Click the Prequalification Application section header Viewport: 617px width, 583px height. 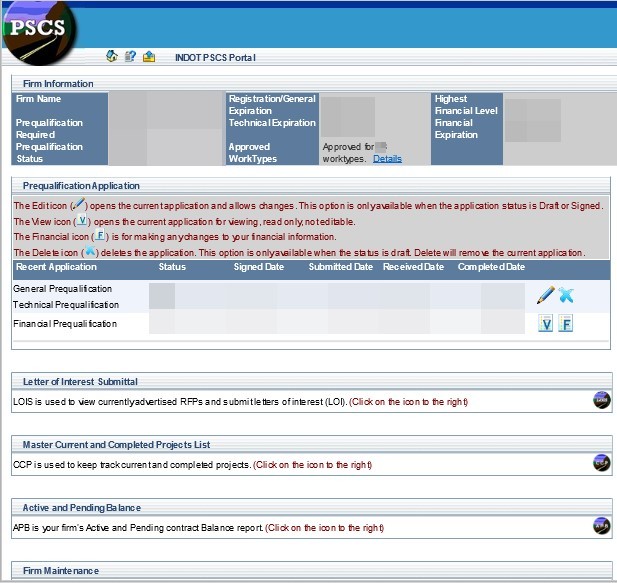[81, 185]
